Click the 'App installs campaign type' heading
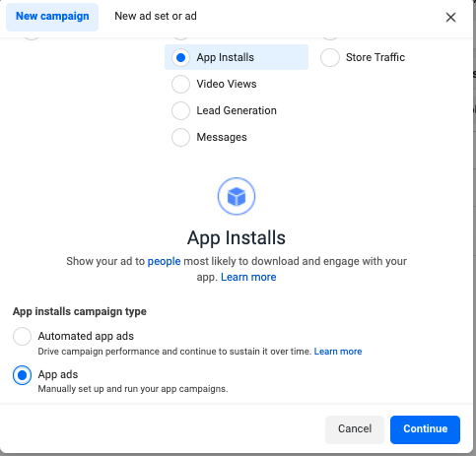Screen dimensions: 476x456 click(80, 311)
